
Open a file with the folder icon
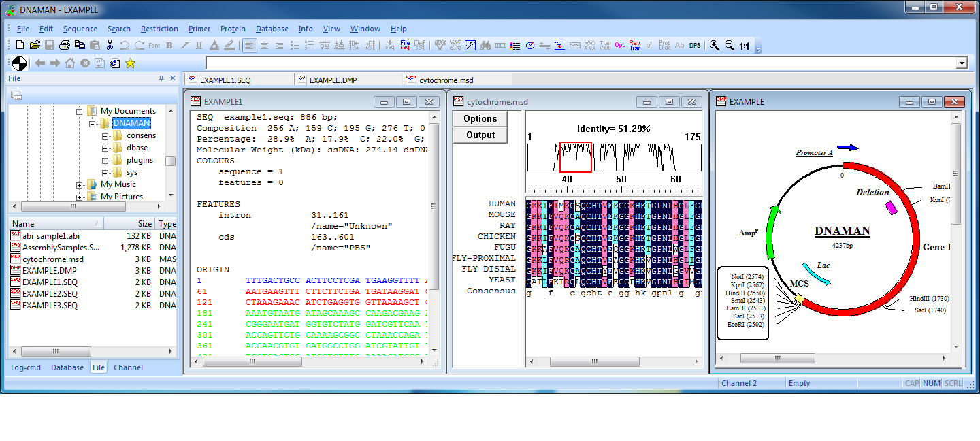coord(34,46)
